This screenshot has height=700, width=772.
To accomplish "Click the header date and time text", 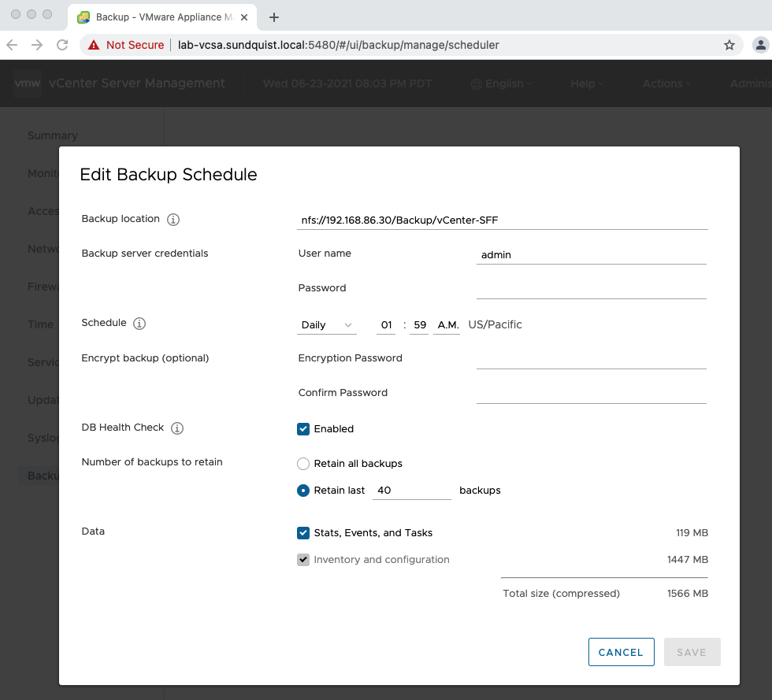I will click(x=347, y=83).
